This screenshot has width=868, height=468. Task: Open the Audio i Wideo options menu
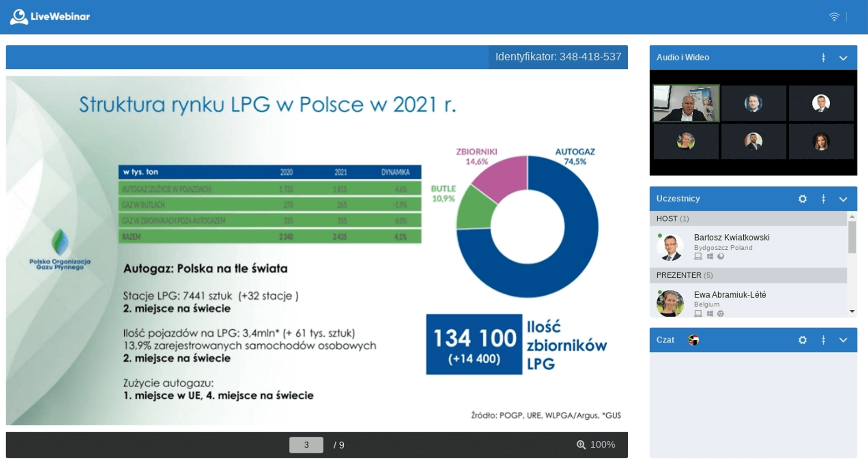pyautogui.click(x=823, y=58)
